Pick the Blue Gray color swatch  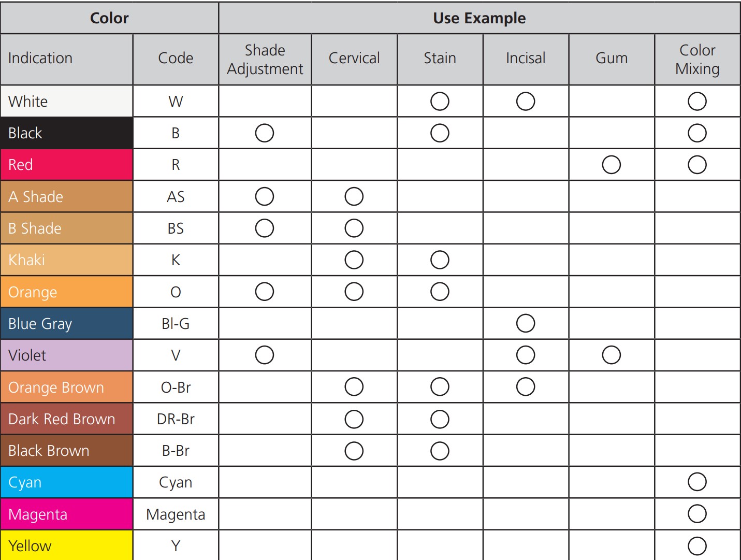[x=67, y=324]
